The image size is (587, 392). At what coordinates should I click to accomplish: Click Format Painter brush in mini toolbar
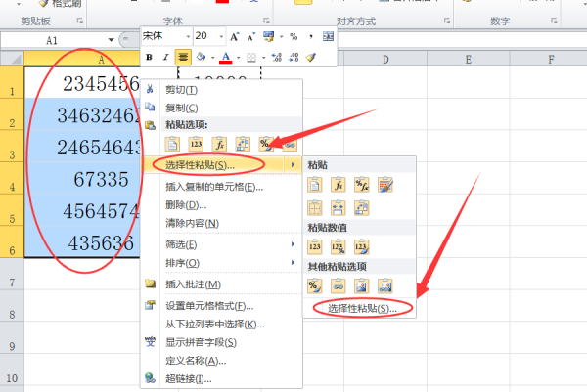click(x=311, y=58)
